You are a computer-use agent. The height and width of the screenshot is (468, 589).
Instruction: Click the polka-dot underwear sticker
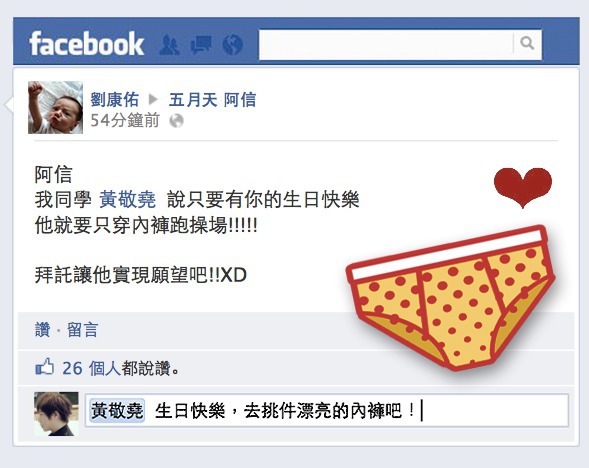(450, 297)
